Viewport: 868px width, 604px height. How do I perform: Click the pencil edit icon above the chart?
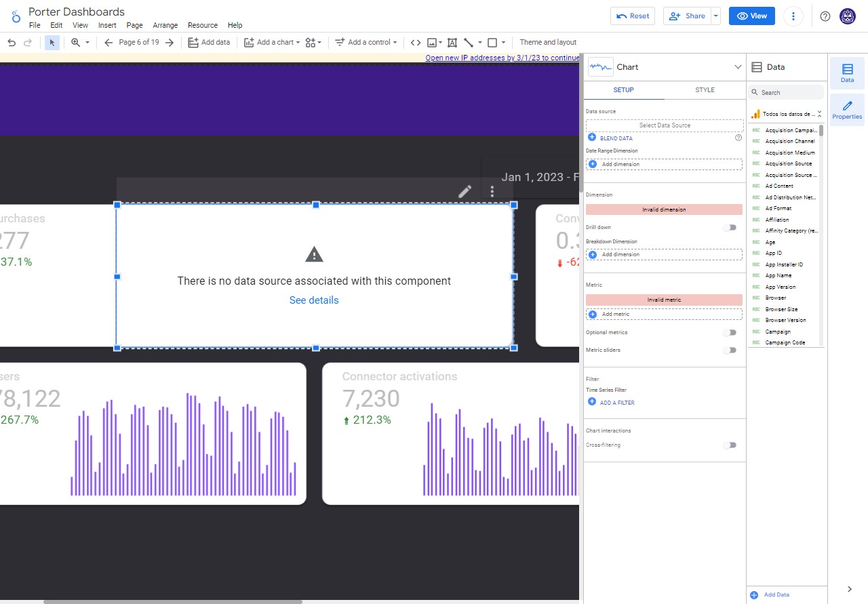coord(465,191)
